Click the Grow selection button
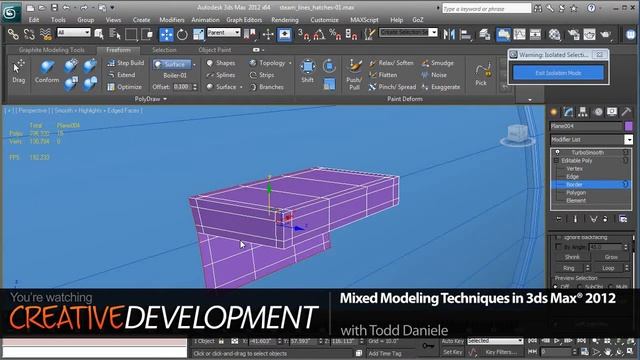Image resolution: width=640 pixels, height=360 pixels. coord(611,257)
